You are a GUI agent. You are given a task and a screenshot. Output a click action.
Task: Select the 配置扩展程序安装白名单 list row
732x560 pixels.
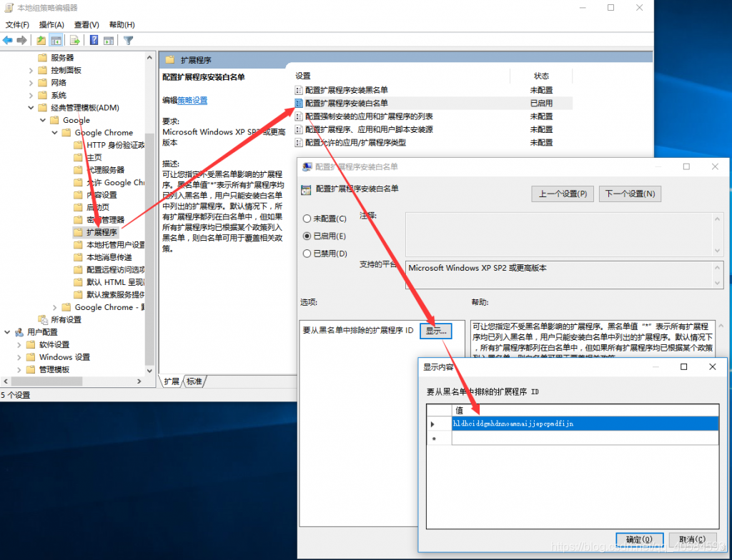pos(433,103)
